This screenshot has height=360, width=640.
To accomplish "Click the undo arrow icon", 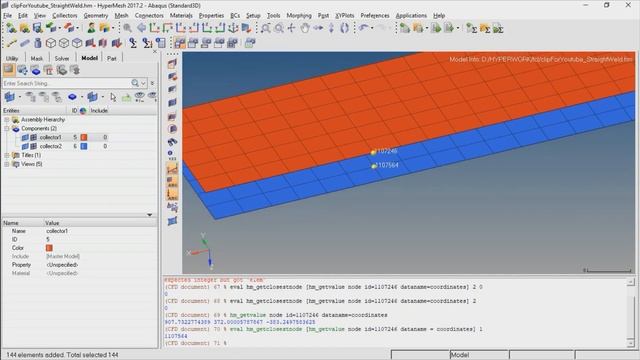I will (x=363, y=28).
